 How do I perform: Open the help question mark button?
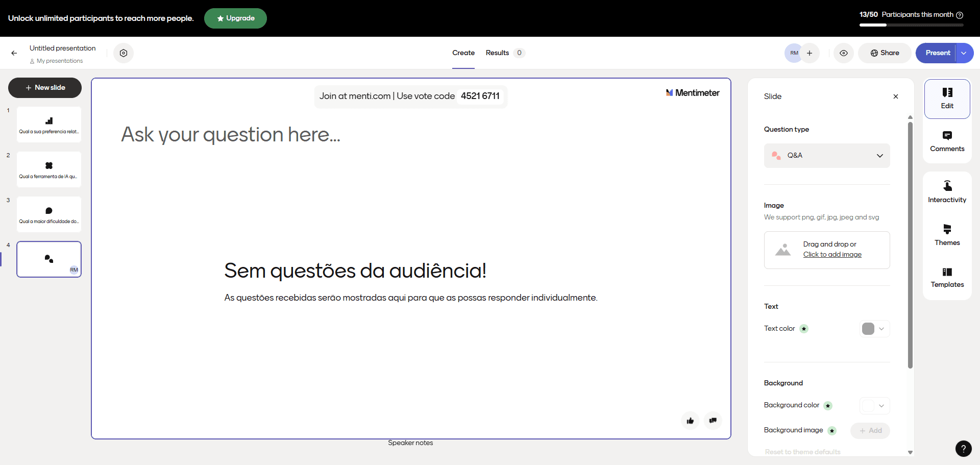[x=963, y=449]
